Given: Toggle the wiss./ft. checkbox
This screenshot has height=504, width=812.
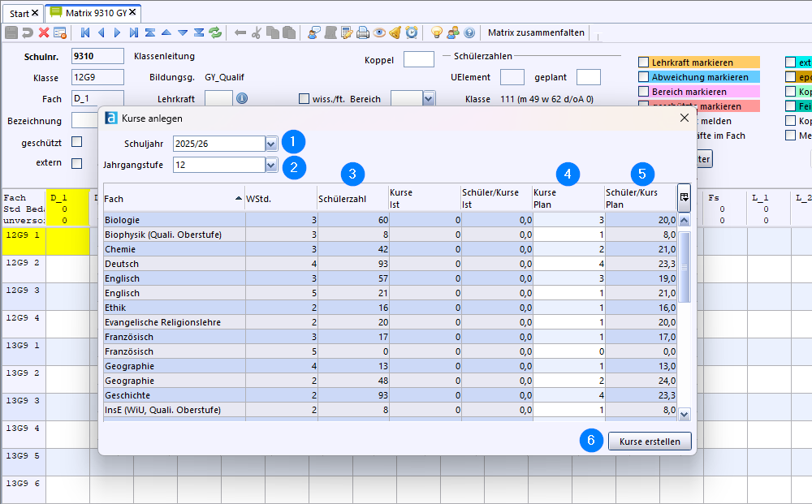Looking at the screenshot, I should click(304, 99).
